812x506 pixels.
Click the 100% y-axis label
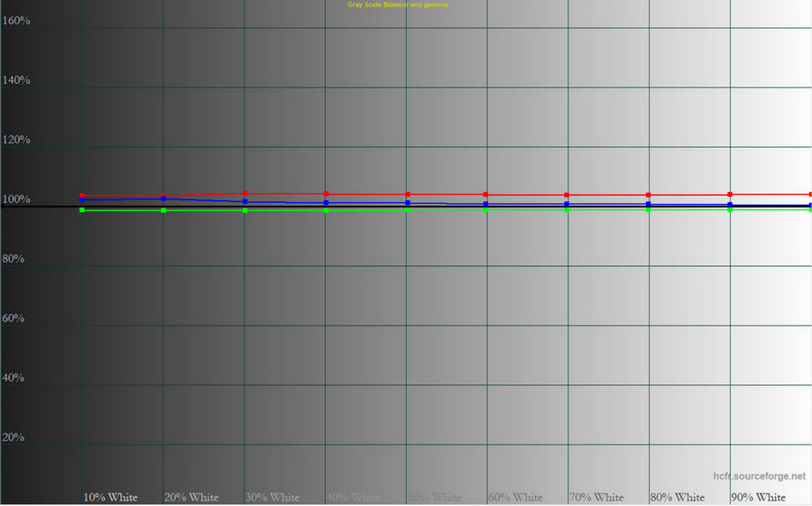pyautogui.click(x=16, y=199)
